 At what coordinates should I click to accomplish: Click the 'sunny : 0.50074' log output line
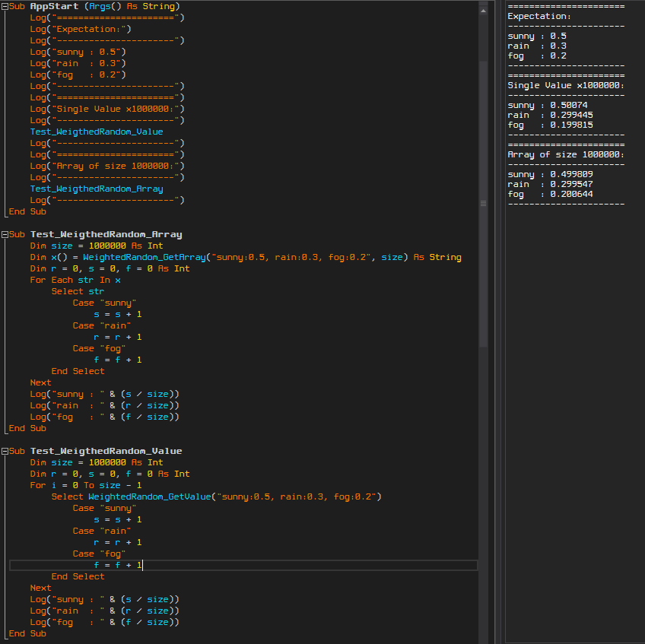click(x=548, y=105)
